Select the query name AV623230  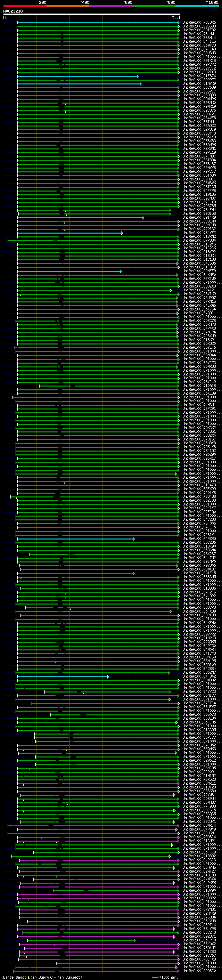pos(13,11)
